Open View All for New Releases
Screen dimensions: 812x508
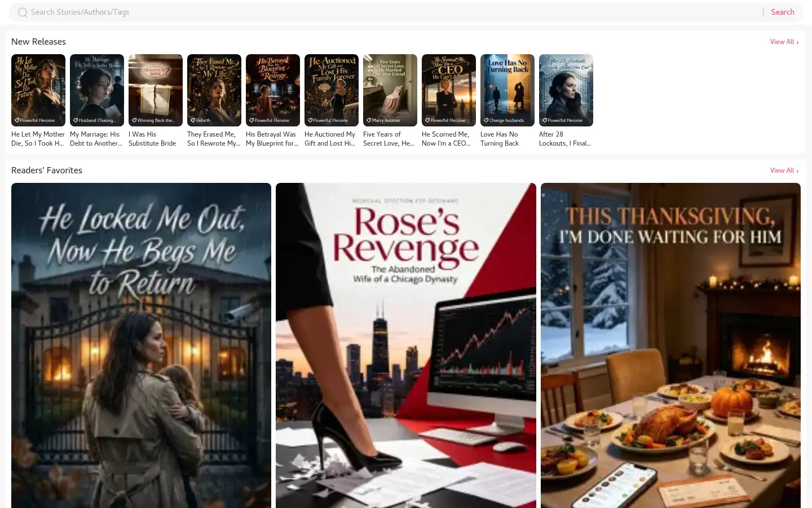tap(784, 42)
